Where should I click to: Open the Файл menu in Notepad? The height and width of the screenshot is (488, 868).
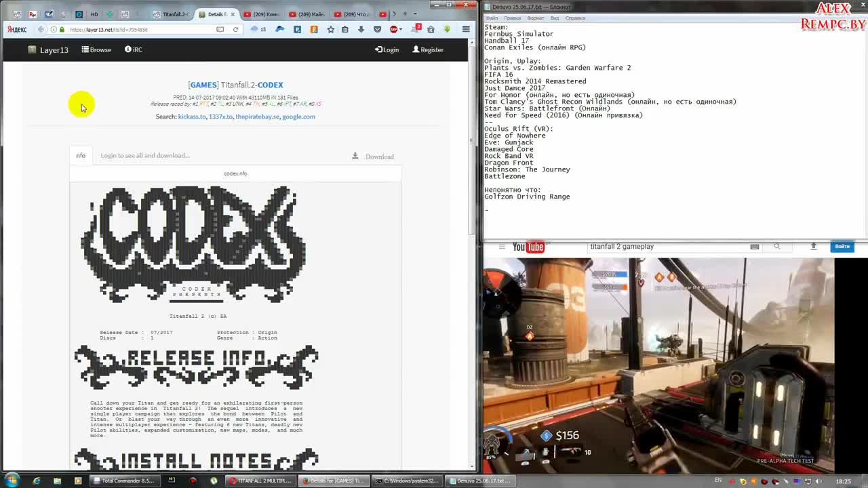click(492, 18)
